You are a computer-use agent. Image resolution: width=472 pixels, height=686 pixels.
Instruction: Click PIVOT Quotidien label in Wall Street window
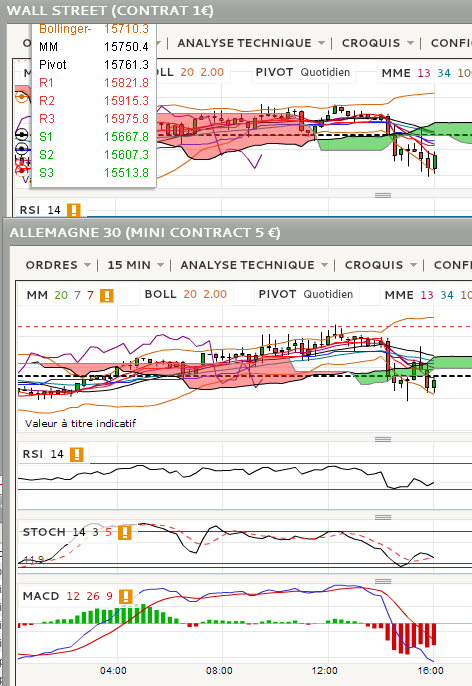click(303, 72)
